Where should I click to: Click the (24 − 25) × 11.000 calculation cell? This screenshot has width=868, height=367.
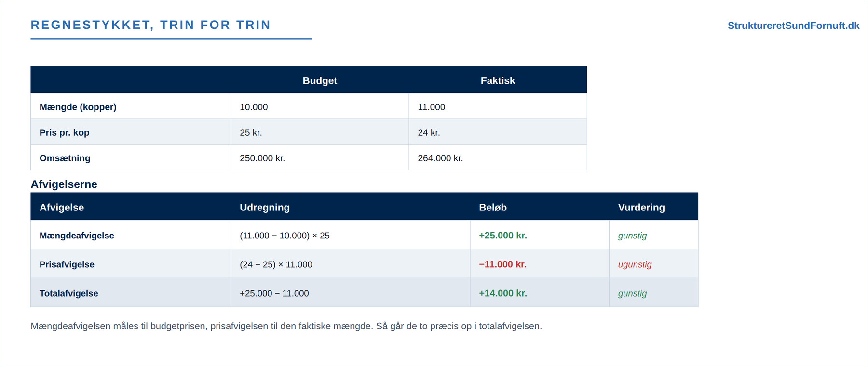(351, 263)
